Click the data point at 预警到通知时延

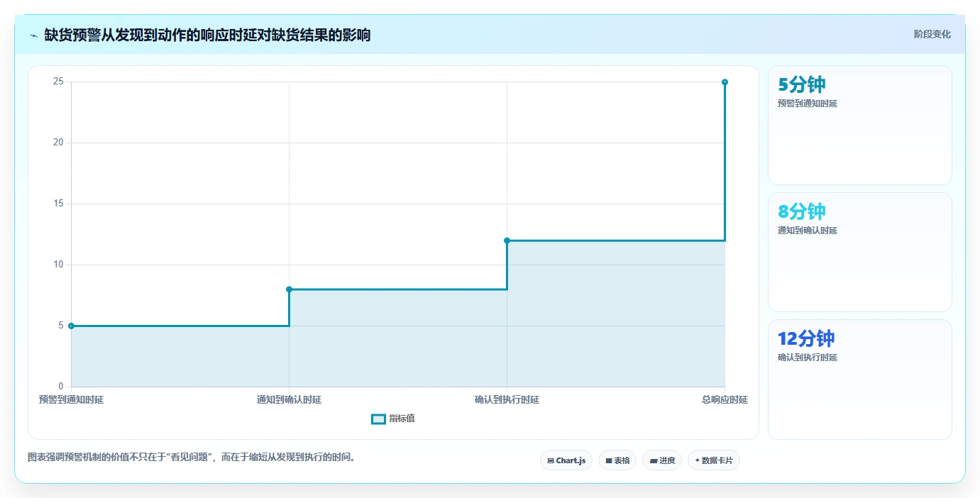pos(71,326)
